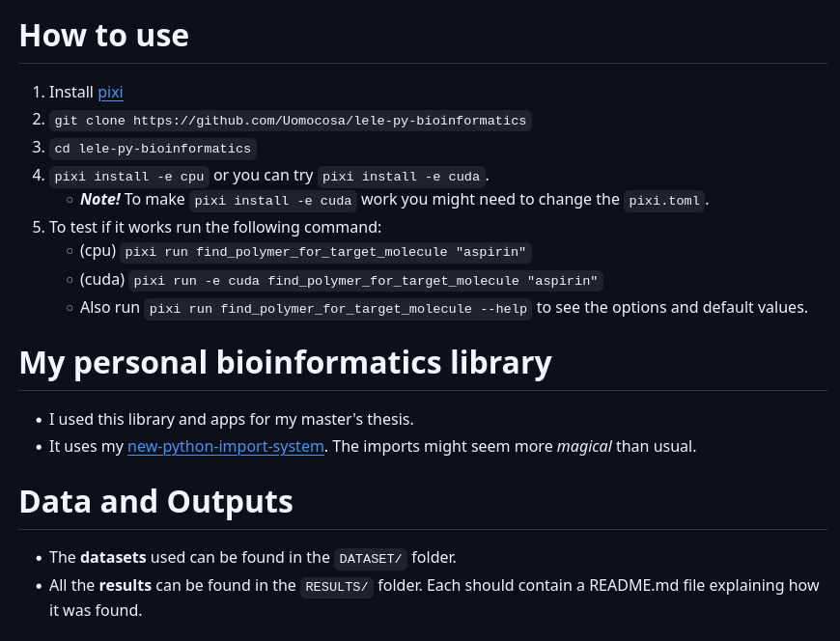This screenshot has width=840, height=641.
Task: Click the first pixi install -e cuda code
Action: pyautogui.click(x=401, y=177)
